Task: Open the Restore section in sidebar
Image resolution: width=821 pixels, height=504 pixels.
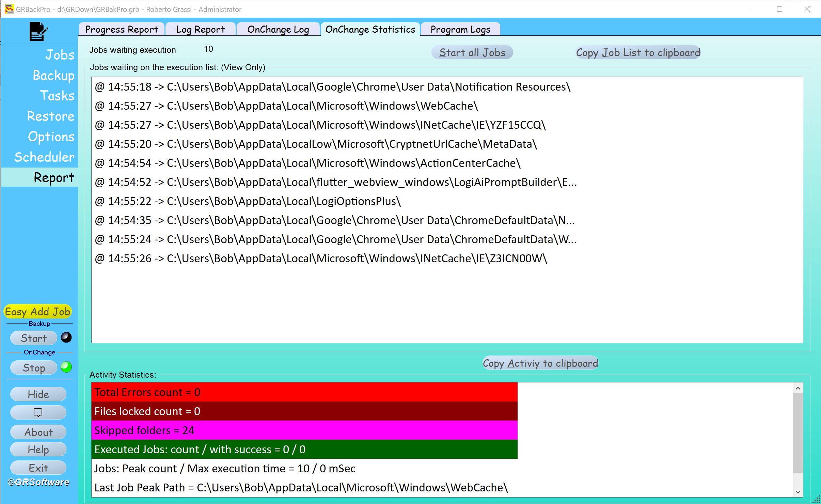Action: [50, 116]
